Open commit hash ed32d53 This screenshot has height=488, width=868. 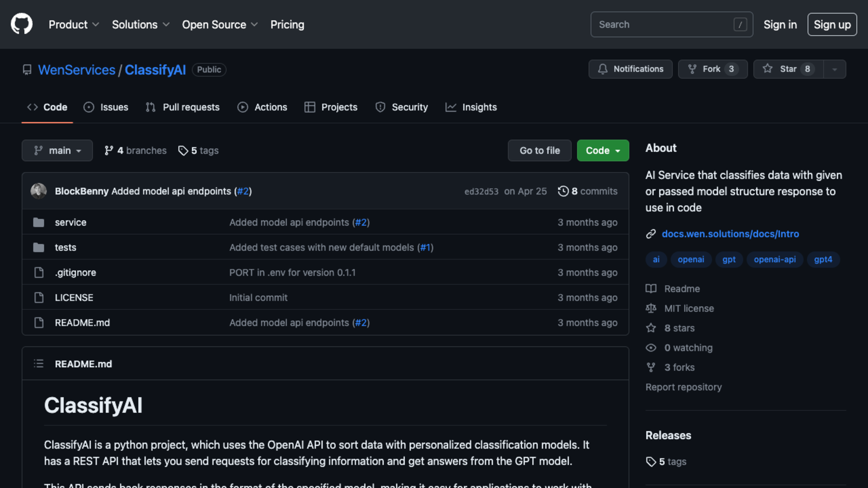pyautogui.click(x=481, y=191)
